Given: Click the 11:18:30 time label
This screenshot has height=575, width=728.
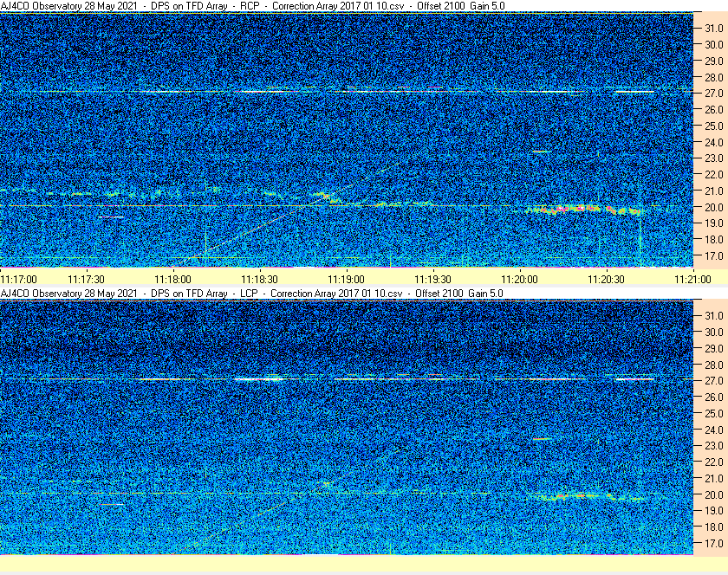Looking at the screenshot, I should coord(259,280).
